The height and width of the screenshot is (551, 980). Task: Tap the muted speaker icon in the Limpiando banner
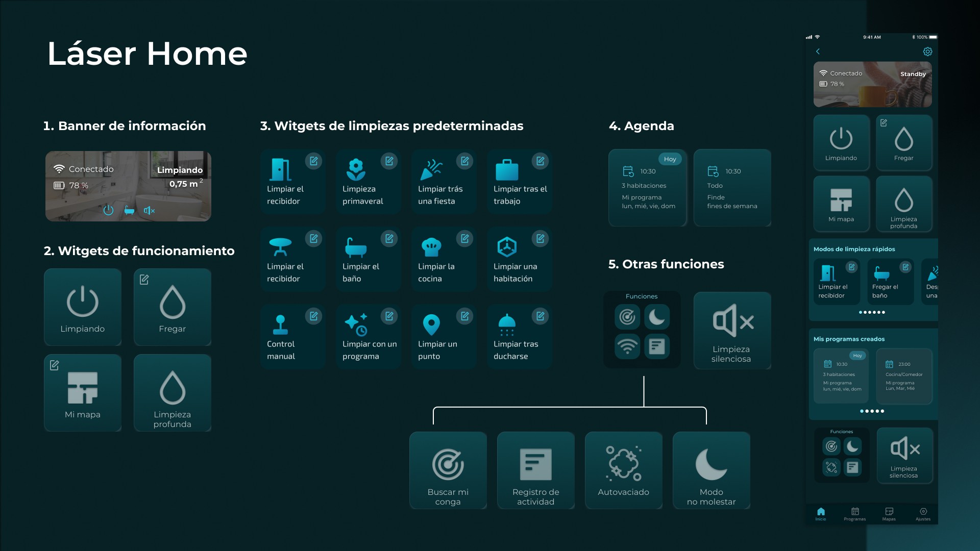tap(149, 210)
